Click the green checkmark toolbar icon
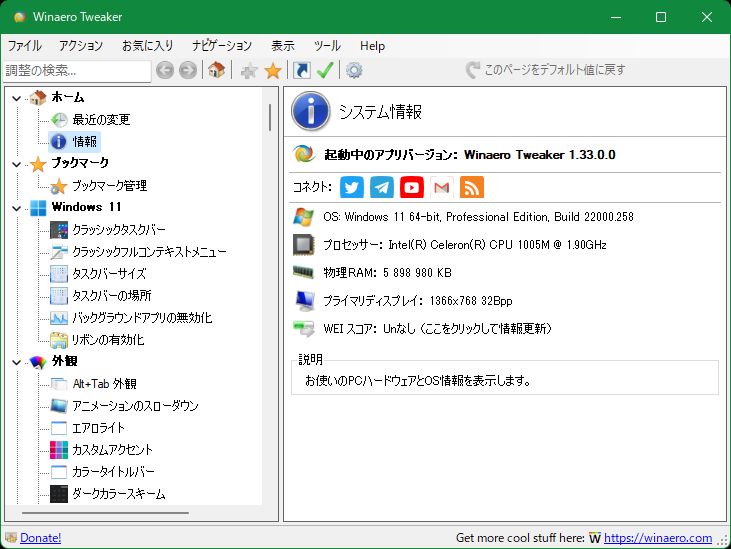Image resolution: width=731 pixels, height=549 pixels. coord(325,70)
